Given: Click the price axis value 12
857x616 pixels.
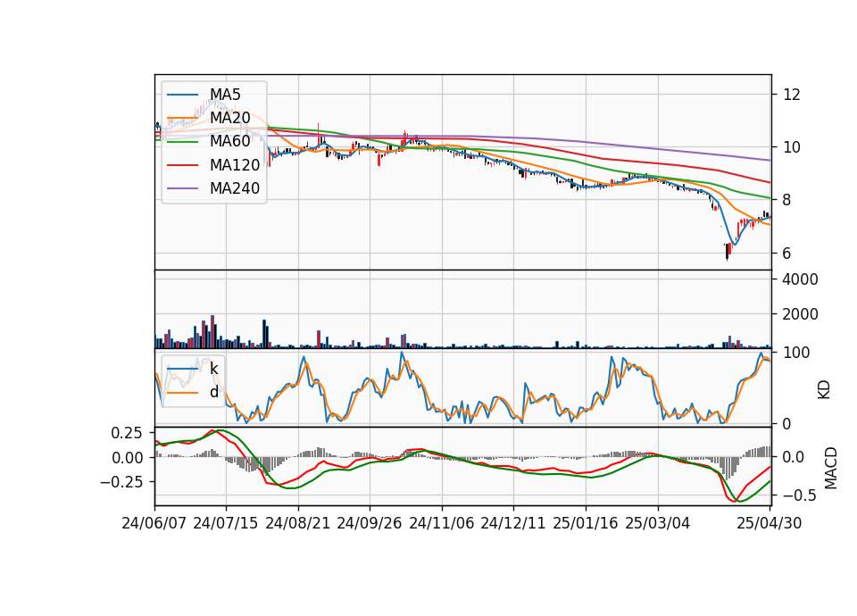Looking at the screenshot, I should pos(792,96).
